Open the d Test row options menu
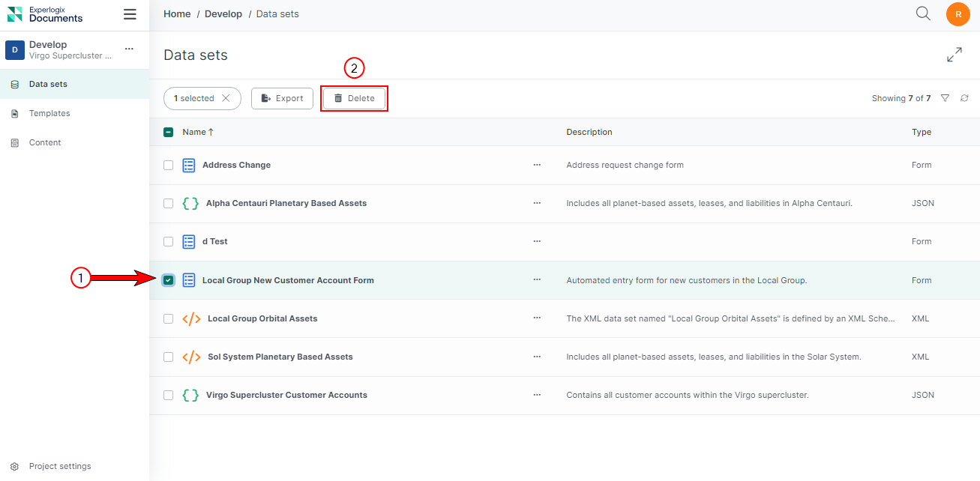This screenshot has width=980, height=481. click(537, 241)
